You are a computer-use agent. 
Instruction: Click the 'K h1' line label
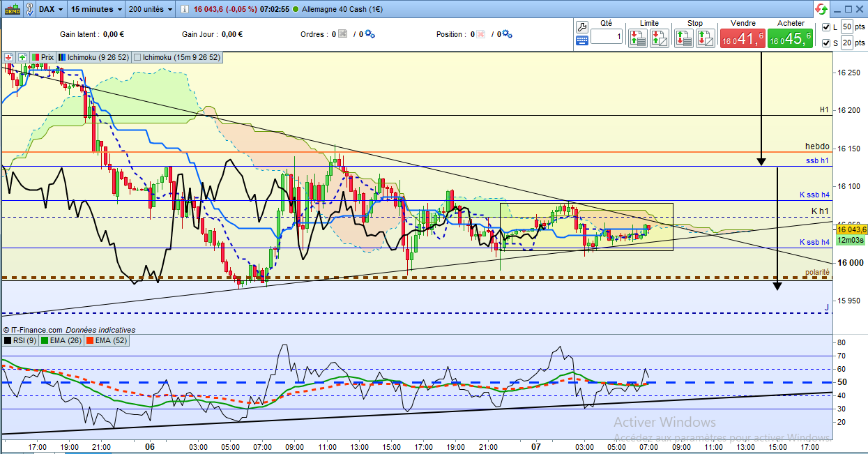click(820, 211)
